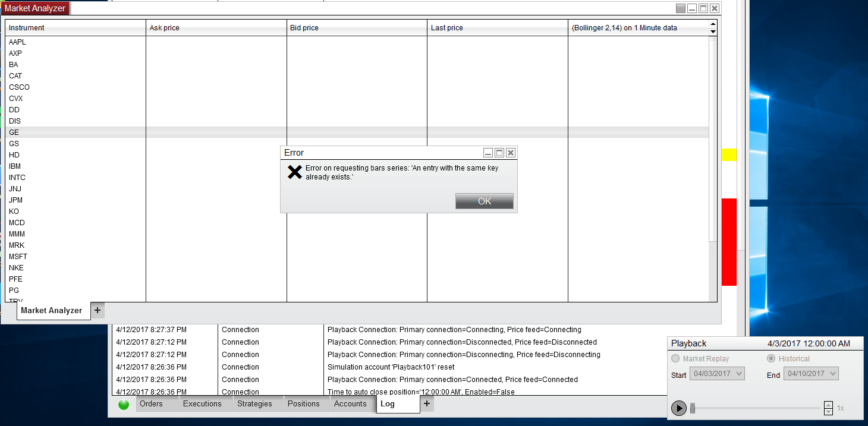Increase playback speed with stepper up arrow

828,405
